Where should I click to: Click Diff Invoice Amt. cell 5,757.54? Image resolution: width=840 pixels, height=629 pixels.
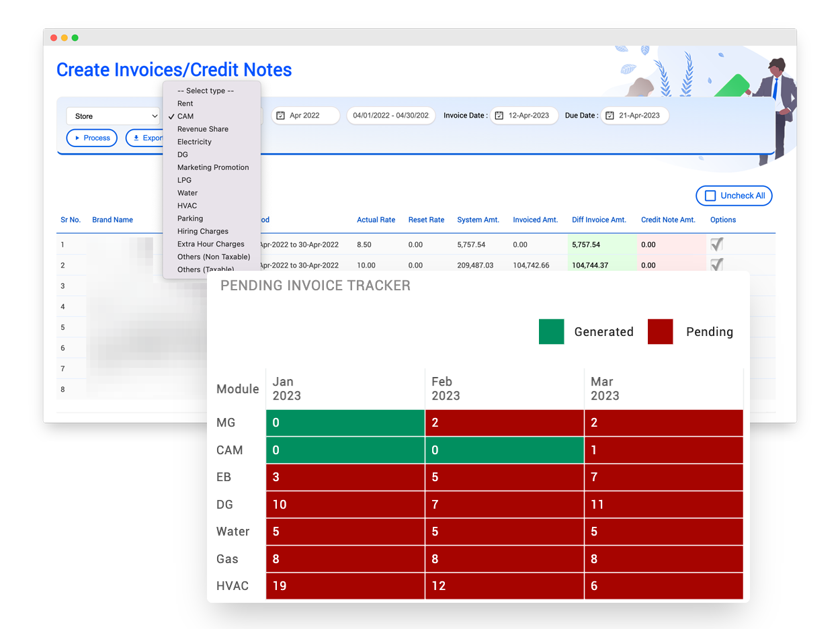[601, 245]
